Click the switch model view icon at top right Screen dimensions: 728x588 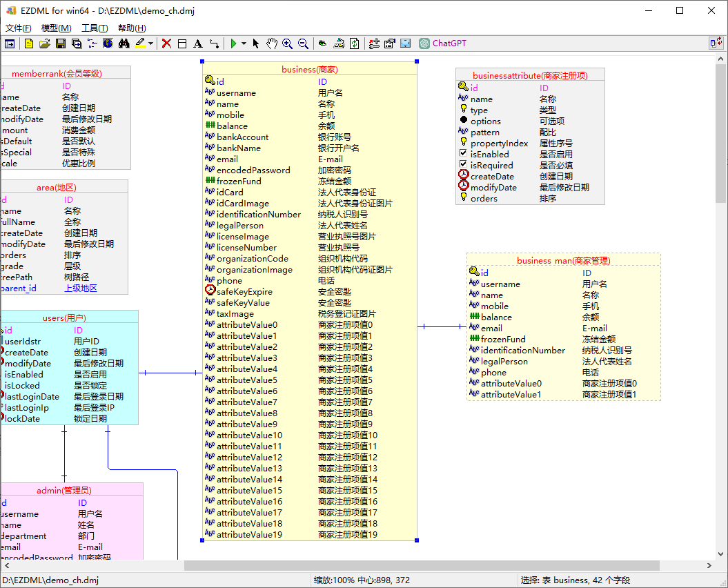pos(716,43)
